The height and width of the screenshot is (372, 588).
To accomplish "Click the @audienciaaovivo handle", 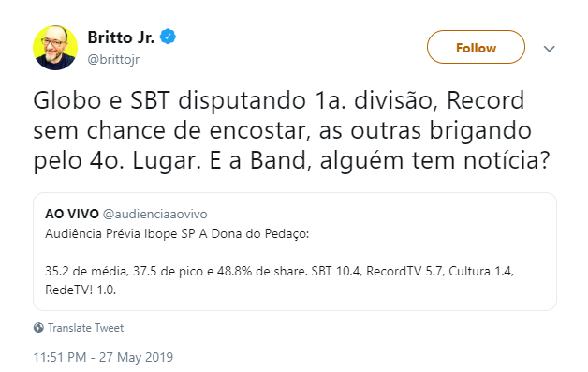I will tap(154, 214).
